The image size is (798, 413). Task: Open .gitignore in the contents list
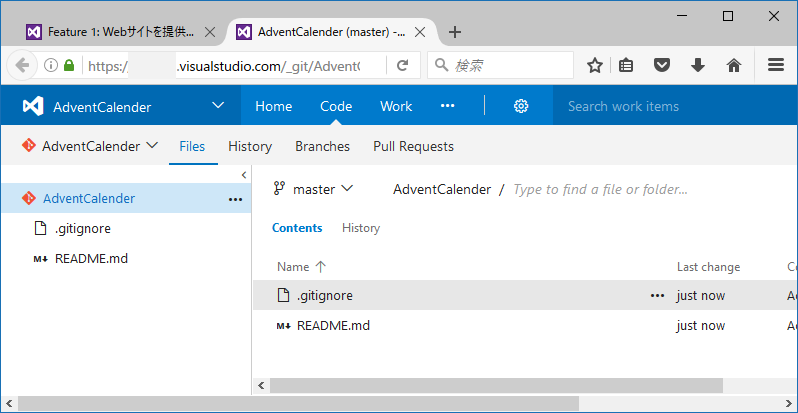[x=325, y=296]
